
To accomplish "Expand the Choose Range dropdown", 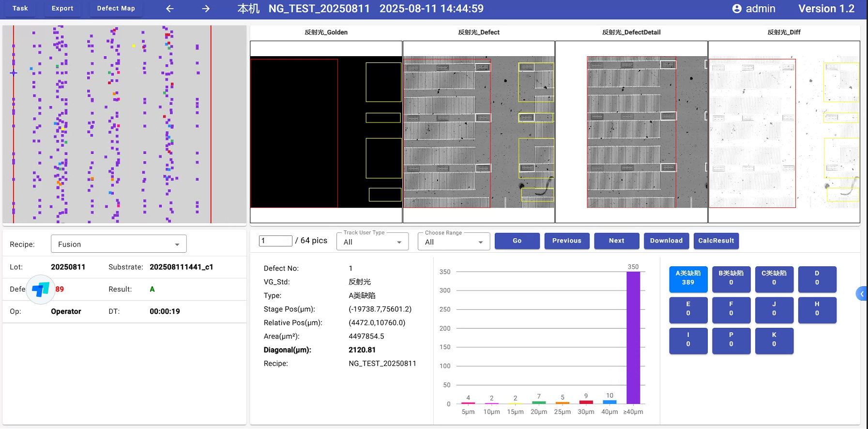I will coord(454,242).
